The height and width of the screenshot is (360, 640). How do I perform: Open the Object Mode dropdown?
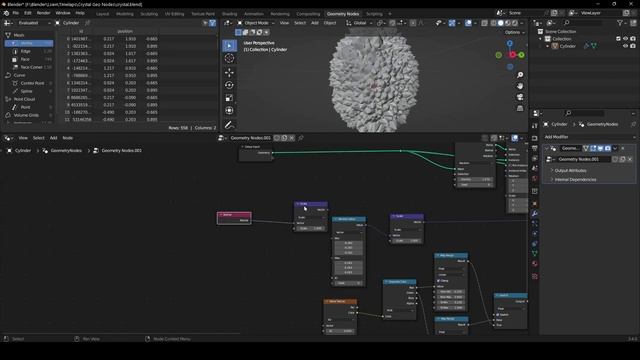pos(256,23)
